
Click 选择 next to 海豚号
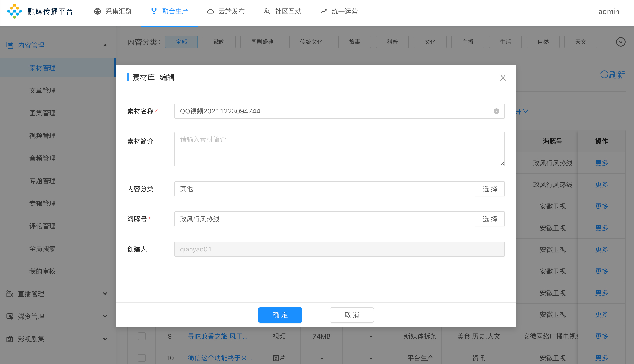click(x=490, y=219)
